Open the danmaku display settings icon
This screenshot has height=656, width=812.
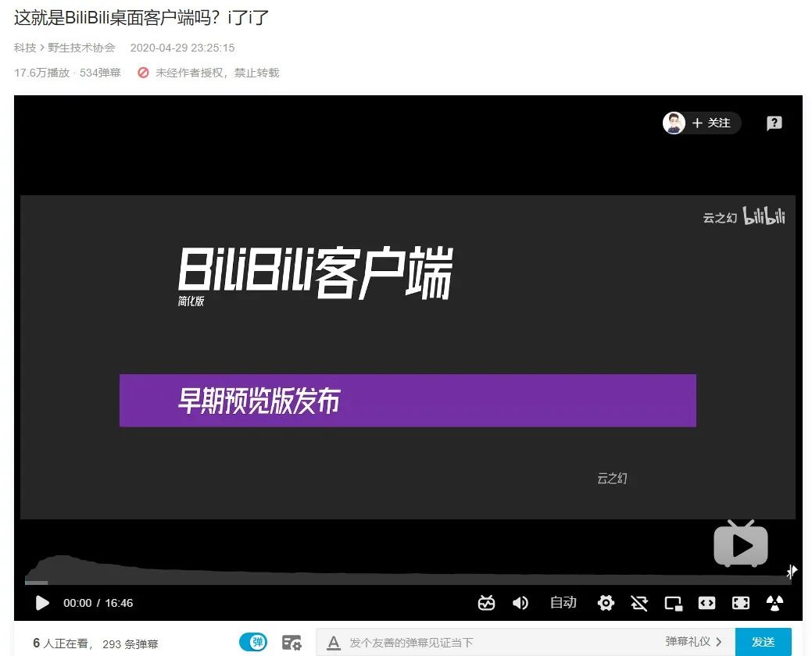pyautogui.click(x=485, y=603)
